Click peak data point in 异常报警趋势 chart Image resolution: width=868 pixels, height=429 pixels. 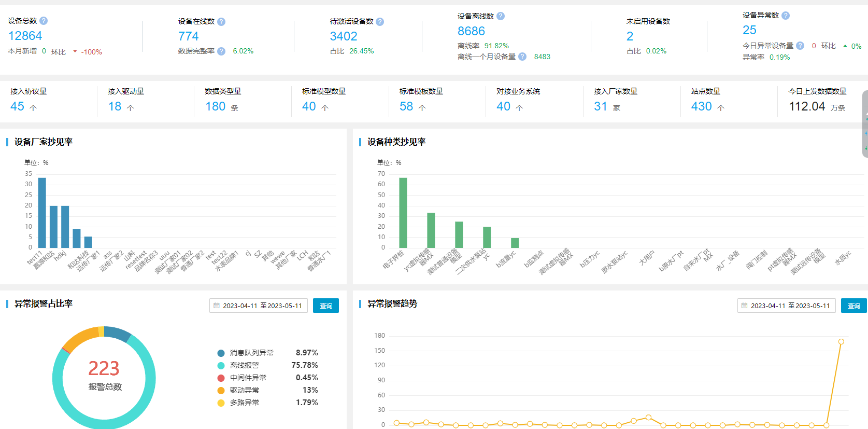(x=841, y=341)
